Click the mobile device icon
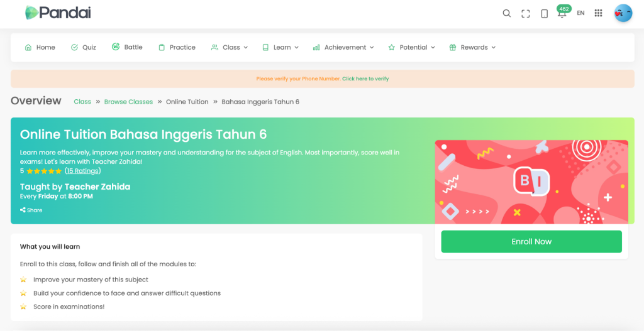 pos(544,13)
